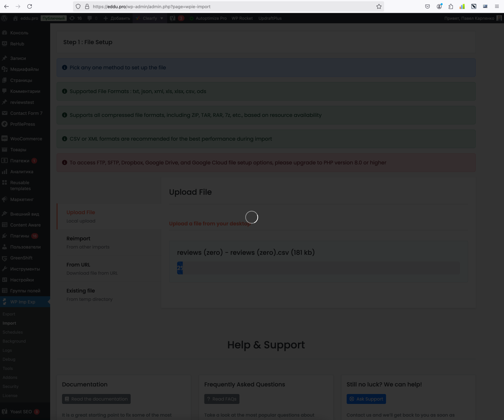This screenshot has height=420, width=504.
Task: Click the browser address bar URL
Action: (225, 6)
